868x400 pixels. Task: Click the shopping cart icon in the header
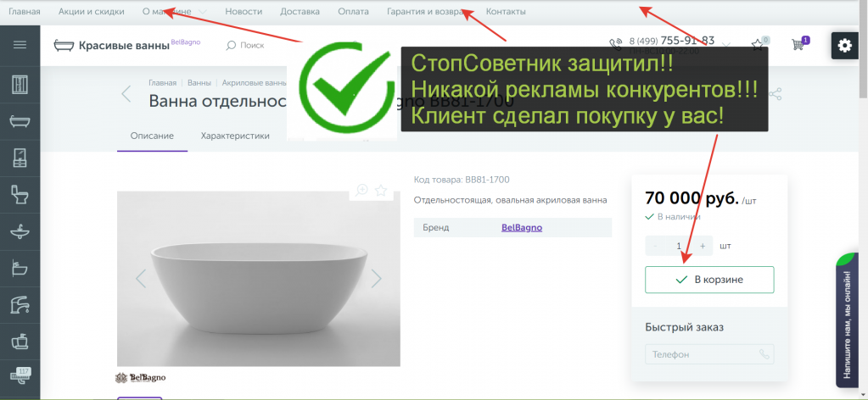coord(798,45)
